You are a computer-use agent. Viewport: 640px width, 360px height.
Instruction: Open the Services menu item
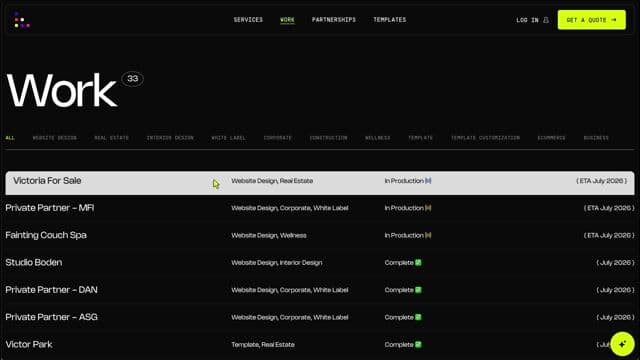pyautogui.click(x=248, y=20)
